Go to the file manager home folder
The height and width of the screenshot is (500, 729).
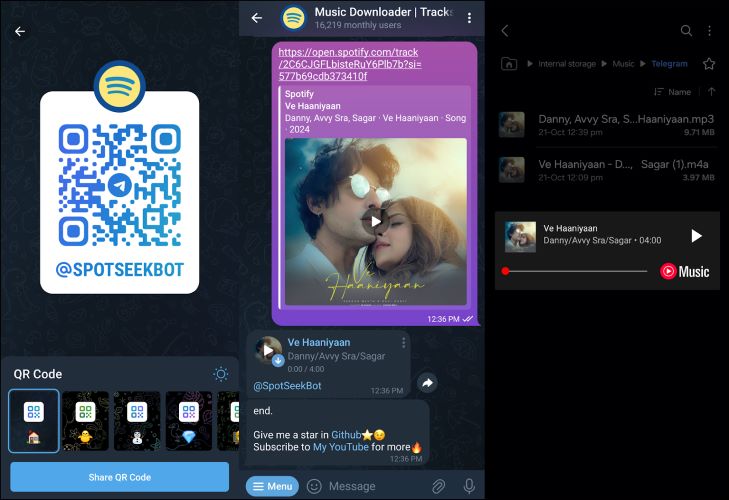click(509, 64)
